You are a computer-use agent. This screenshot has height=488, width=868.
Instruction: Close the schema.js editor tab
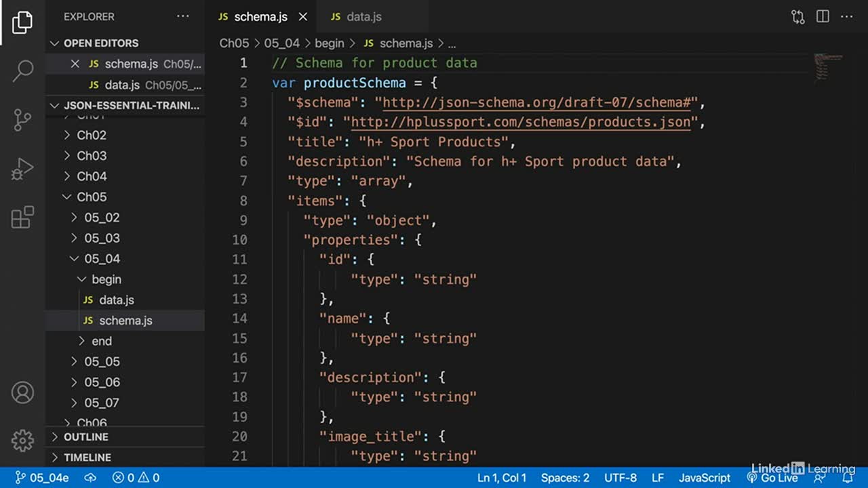point(303,17)
